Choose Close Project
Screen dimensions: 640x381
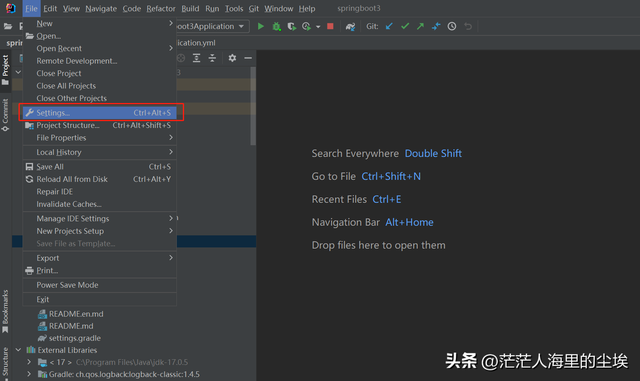(x=100, y=74)
